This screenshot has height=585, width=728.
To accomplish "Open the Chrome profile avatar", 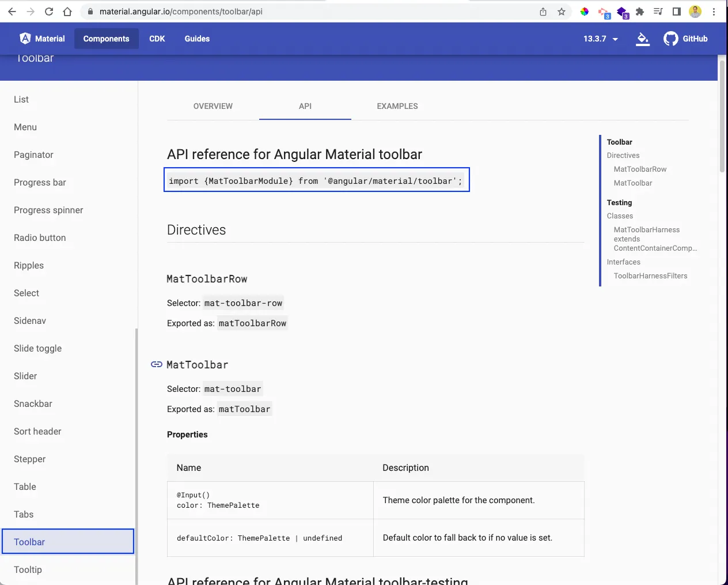I will coord(695,12).
